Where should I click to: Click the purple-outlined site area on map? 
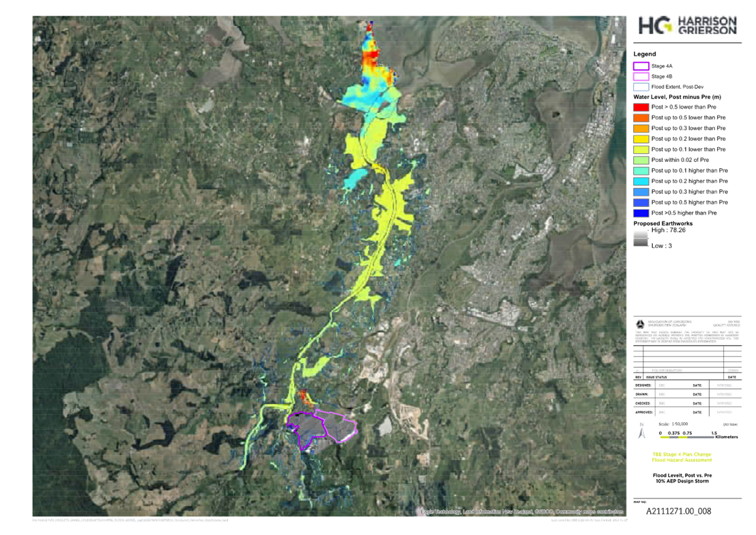(x=321, y=427)
